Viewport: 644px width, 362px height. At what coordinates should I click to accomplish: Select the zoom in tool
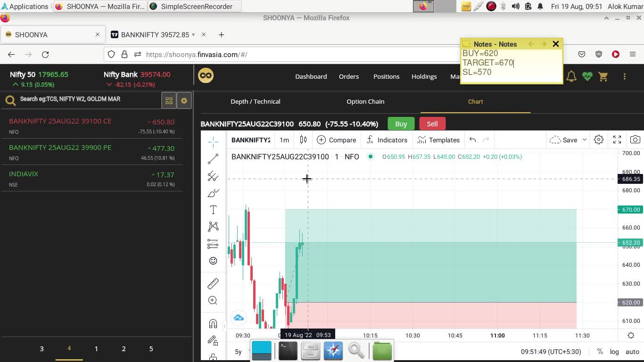pos(213,300)
